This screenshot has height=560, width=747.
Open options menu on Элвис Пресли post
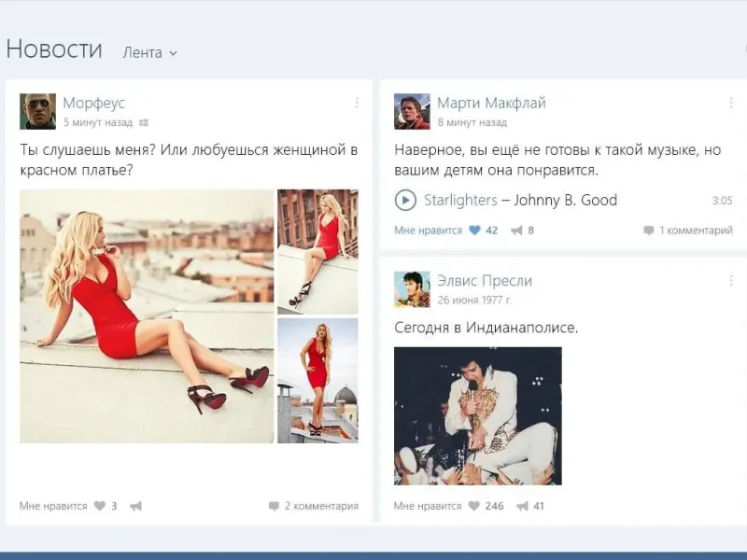pos(731,281)
